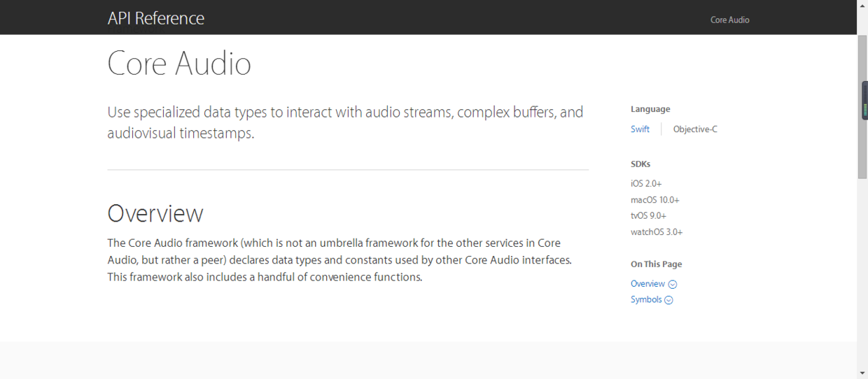The width and height of the screenshot is (868, 379).
Task: Click the scrollbar down arrow
Action: [x=862, y=373]
